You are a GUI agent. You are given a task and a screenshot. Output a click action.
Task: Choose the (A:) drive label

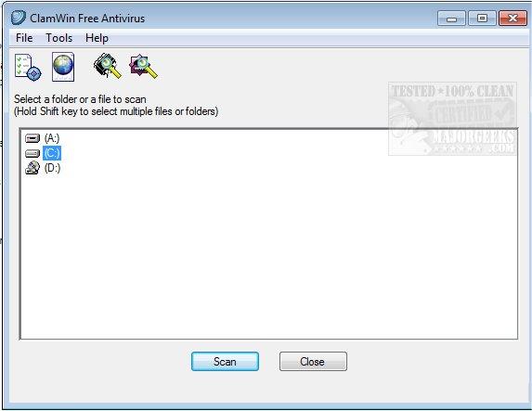point(52,138)
